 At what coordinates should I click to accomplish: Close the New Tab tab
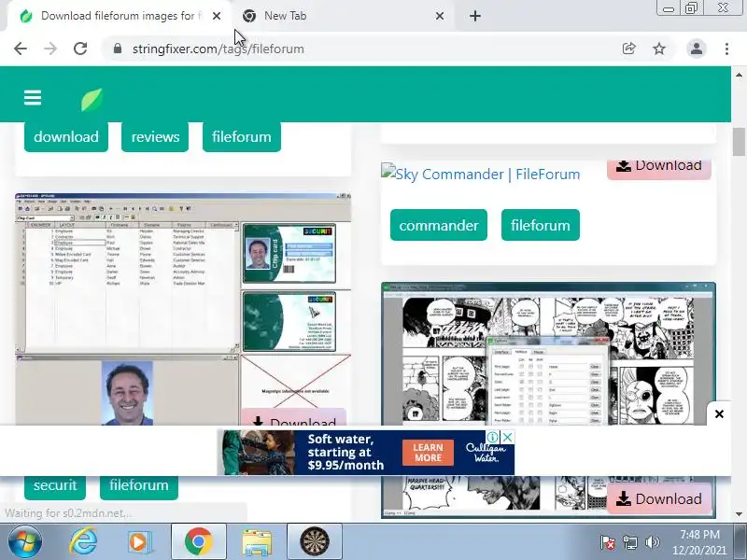coord(440,16)
